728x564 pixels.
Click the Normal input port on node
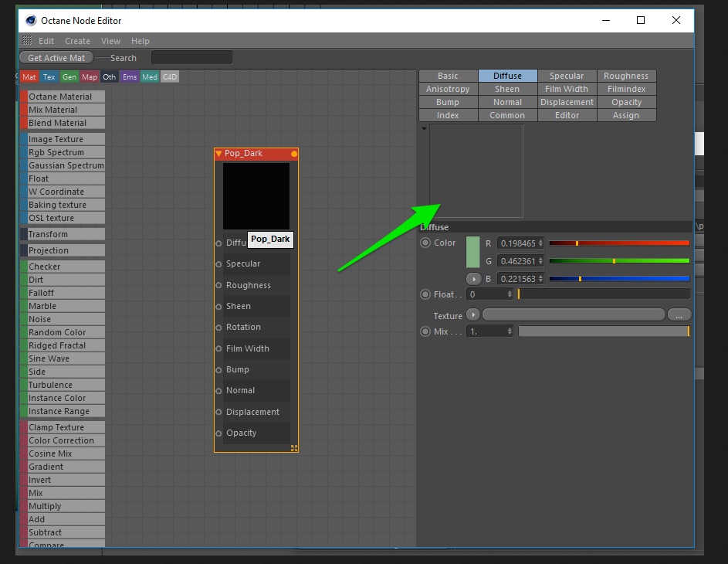point(218,391)
